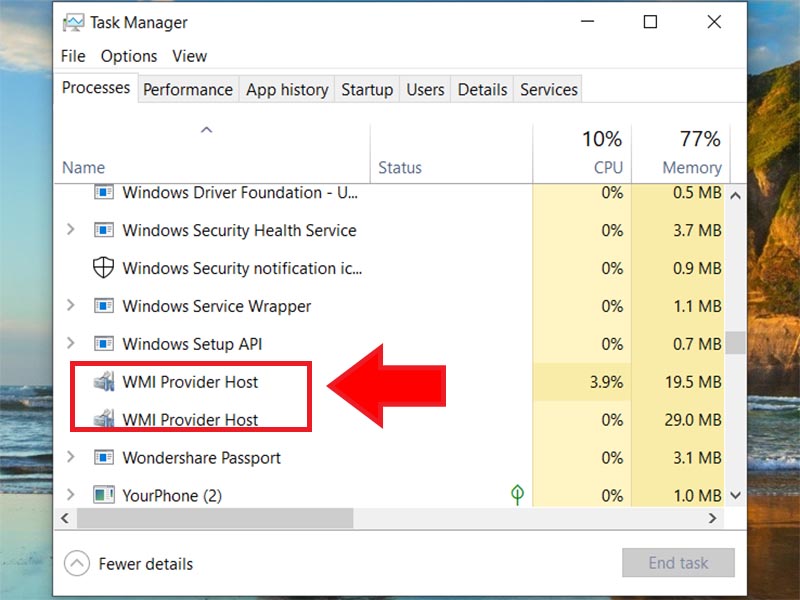Open the Options menu
Viewport: 800px width, 600px height.
[129, 56]
